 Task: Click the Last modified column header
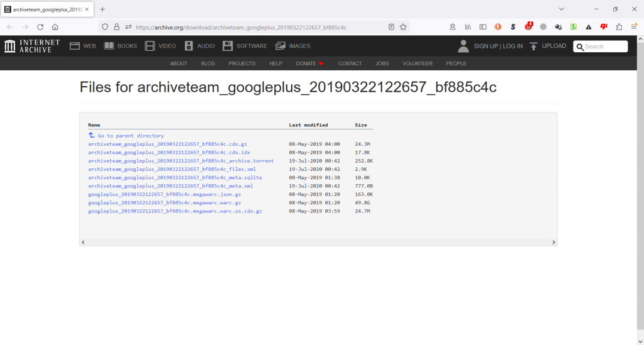[308, 125]
